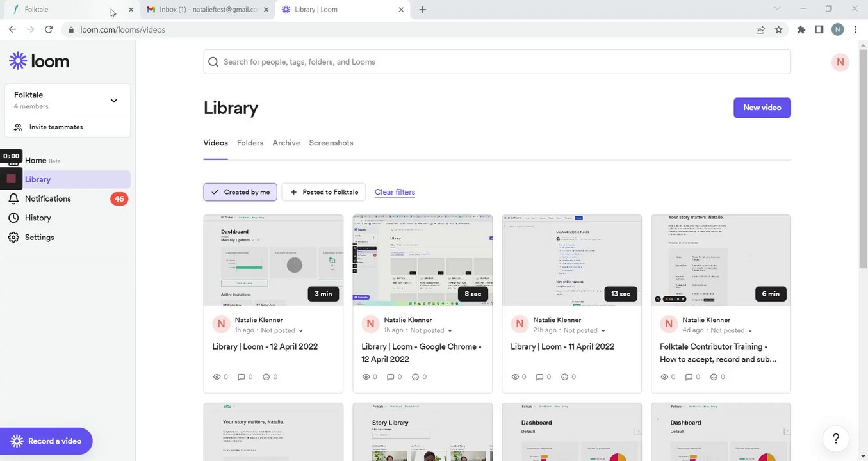
Task: Open the help question mark button
Action: coord(836,439)
